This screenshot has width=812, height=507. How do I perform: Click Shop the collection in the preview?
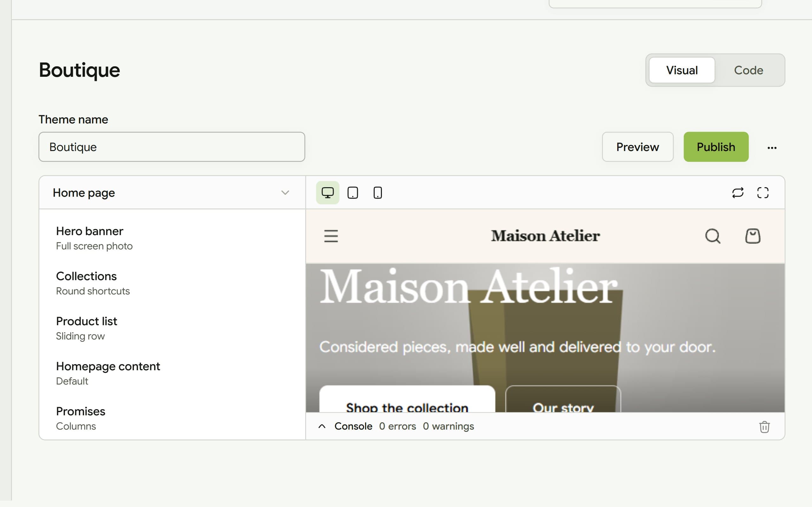tap(407, 399)
